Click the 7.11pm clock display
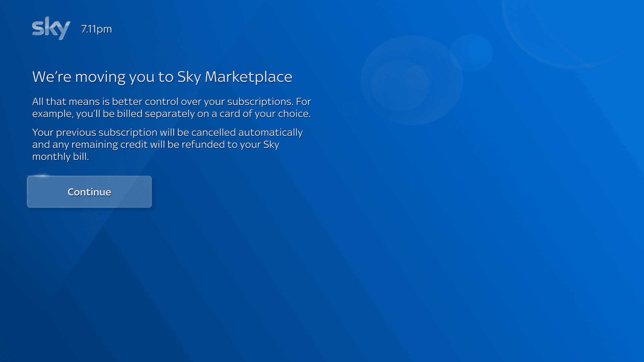Viewport: 644px width, 362px height. click(x=96, y=29)
